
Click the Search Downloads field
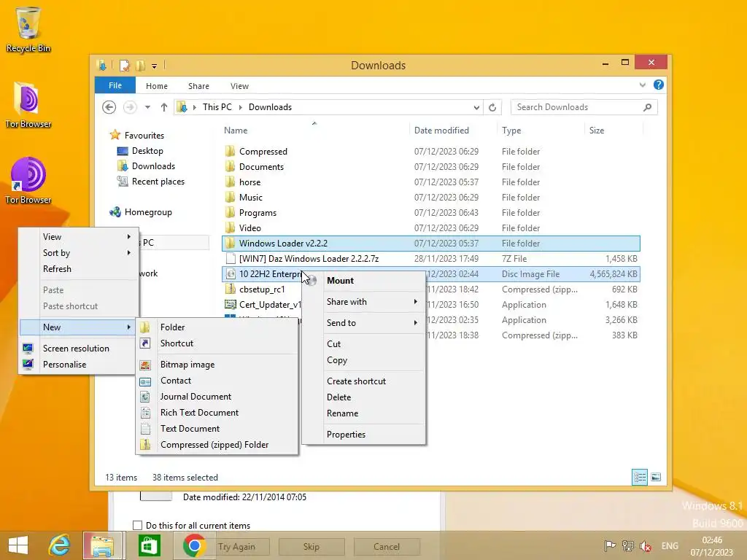coord(584,107)
